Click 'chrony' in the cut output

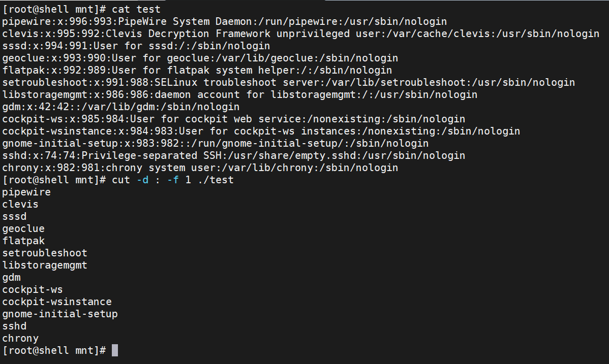coord(20,339)
